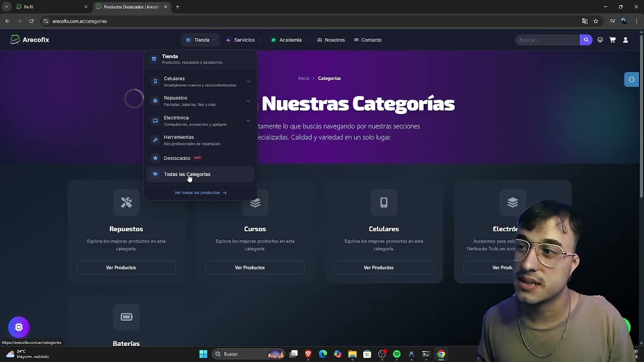Click Ver todos los productos link
Viewport: 644px width, 362px height.
[200, 193]
